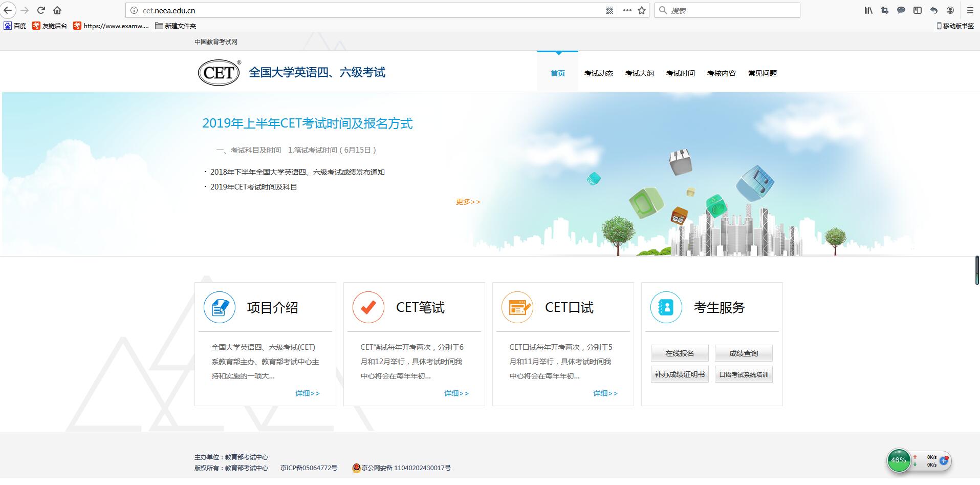
Task: Click the screenshot crop icon in toolbar
Action: [x=885, y=10]
